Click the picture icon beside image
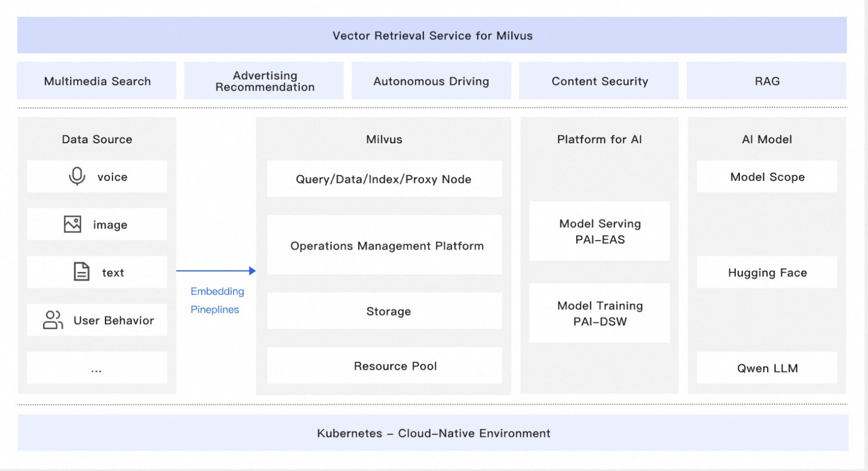 click(73, 224)
